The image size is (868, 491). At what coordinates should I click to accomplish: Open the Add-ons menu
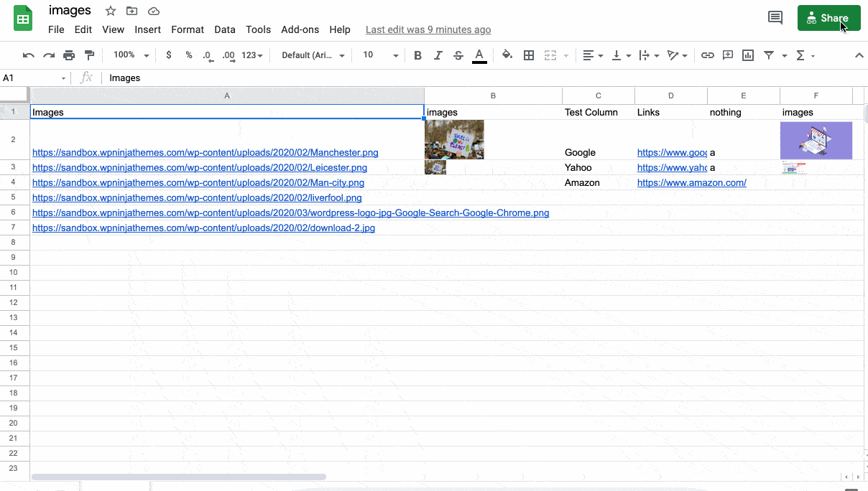point(300,29)
